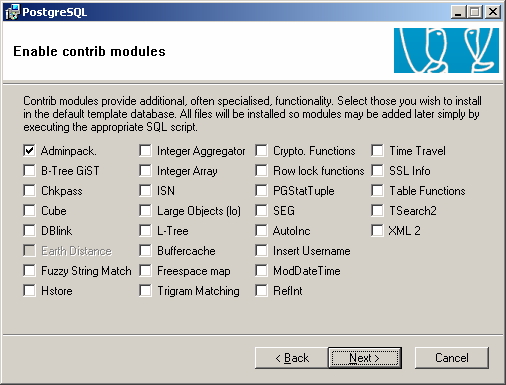
Task: Check the AutoInc option
Action: 261,231
